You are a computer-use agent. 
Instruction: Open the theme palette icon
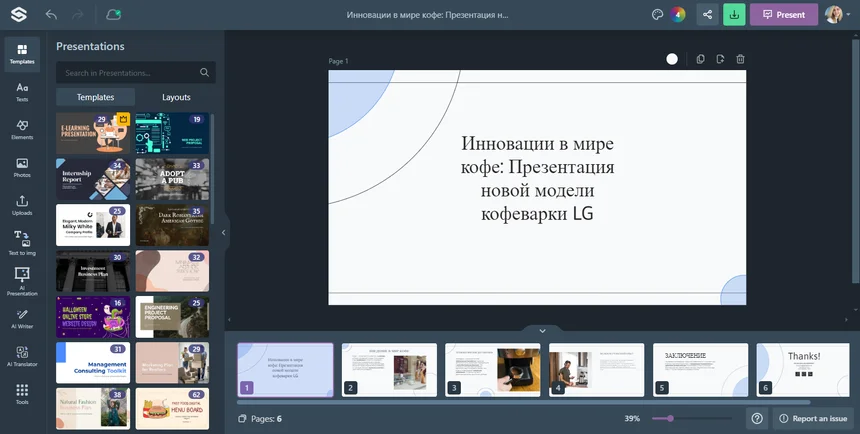click(657, 15)
